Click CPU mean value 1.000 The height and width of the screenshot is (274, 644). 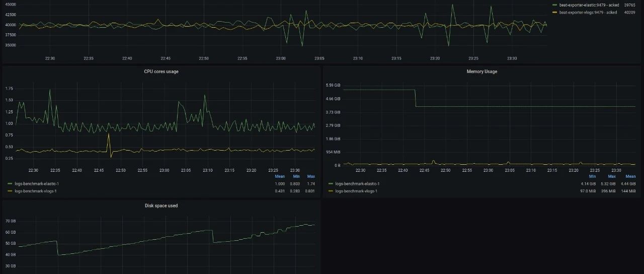tap(280, 184)
